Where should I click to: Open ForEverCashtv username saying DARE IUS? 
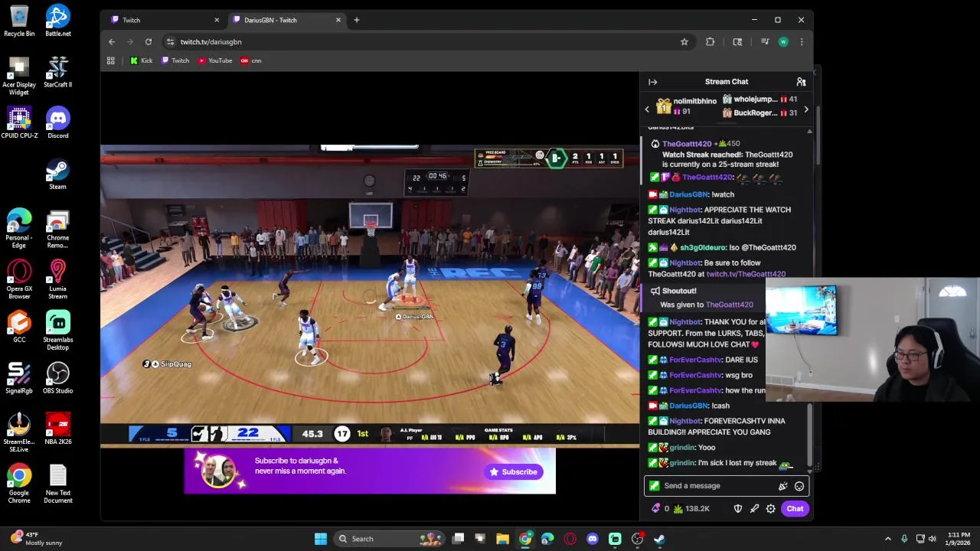695,360
